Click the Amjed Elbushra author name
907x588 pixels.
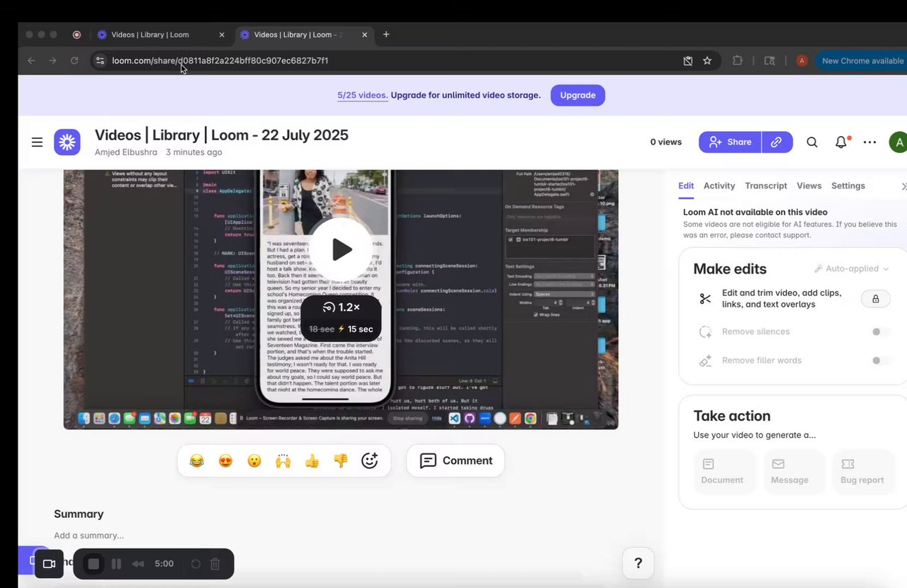(x=127, y=152)
